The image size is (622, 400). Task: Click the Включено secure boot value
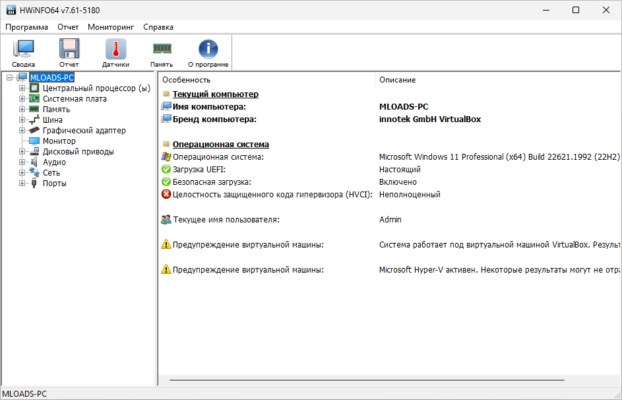point(398,182)
